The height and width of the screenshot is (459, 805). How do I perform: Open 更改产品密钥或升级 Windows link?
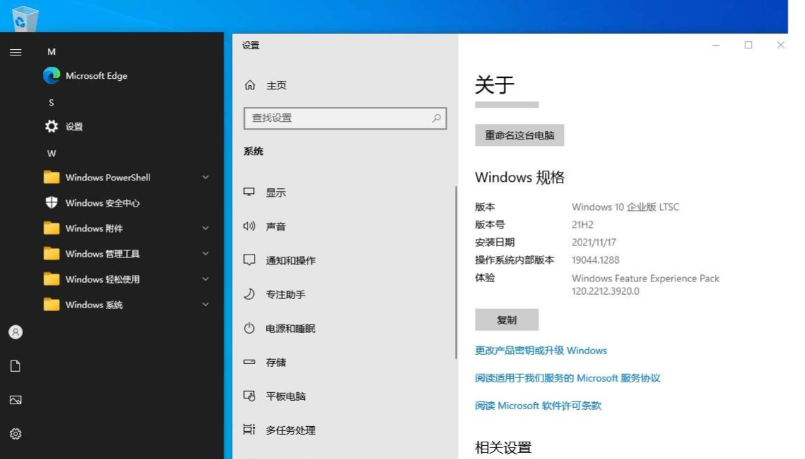(540, 351)
